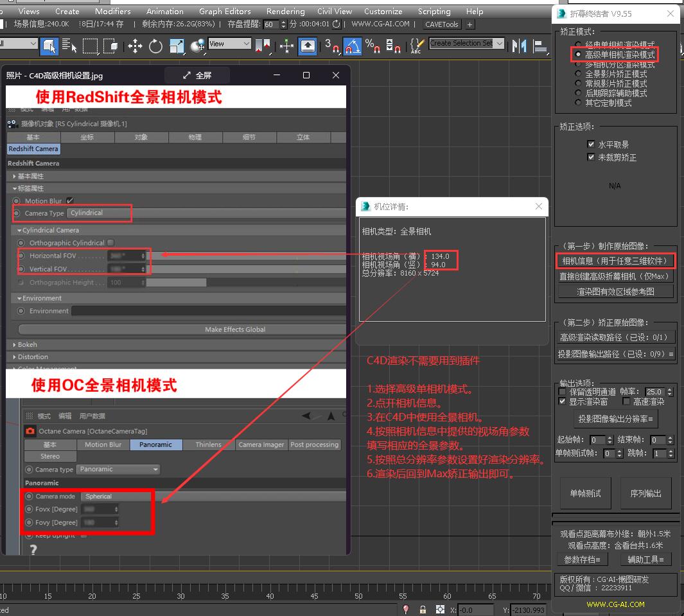This screenshot has width=684, height=616.
Task: Toggle the Angle Snap icon
Action: pos(353,46)
